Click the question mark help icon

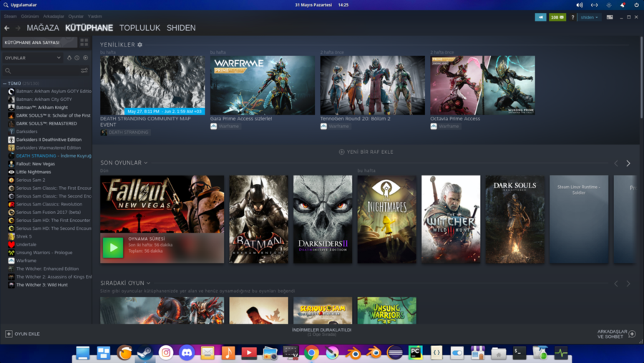click(572, 17)
